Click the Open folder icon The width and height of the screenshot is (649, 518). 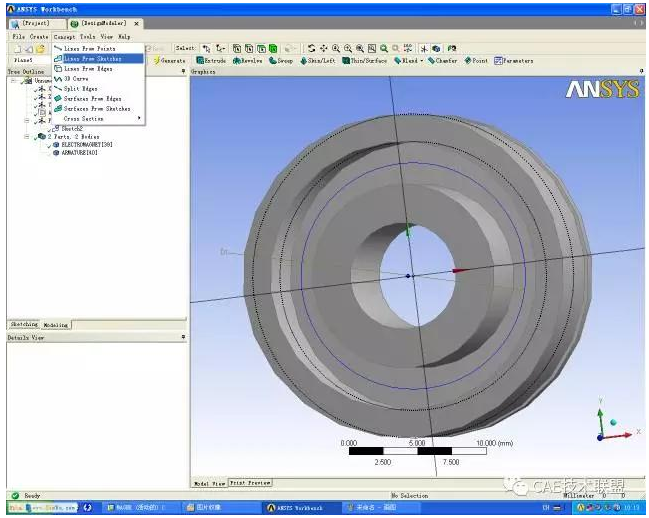pos(40,49)
